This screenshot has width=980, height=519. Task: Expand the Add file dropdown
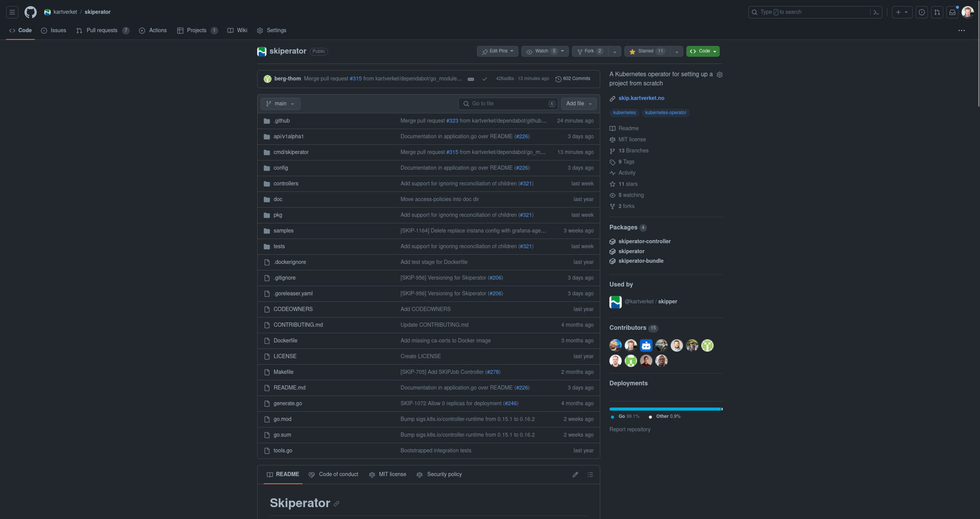point(579,104)
